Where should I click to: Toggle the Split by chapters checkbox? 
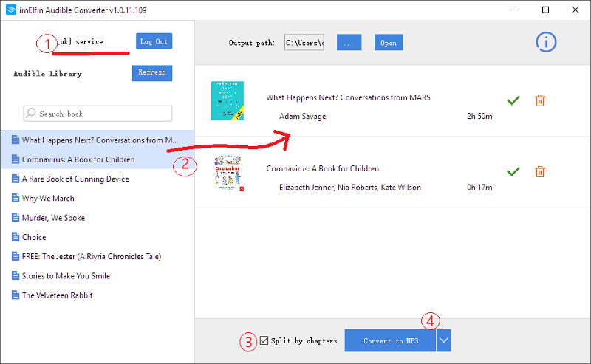tap(264, 340)
